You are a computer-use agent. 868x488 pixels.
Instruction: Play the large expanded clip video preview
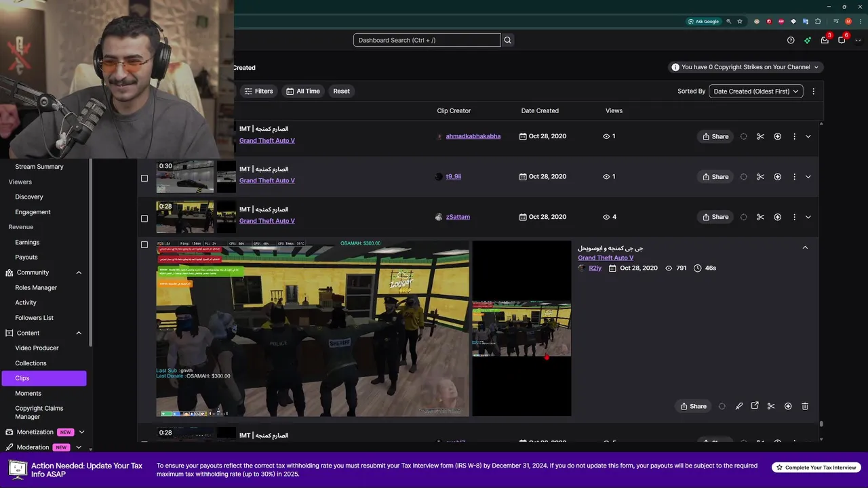click(313, 328)
